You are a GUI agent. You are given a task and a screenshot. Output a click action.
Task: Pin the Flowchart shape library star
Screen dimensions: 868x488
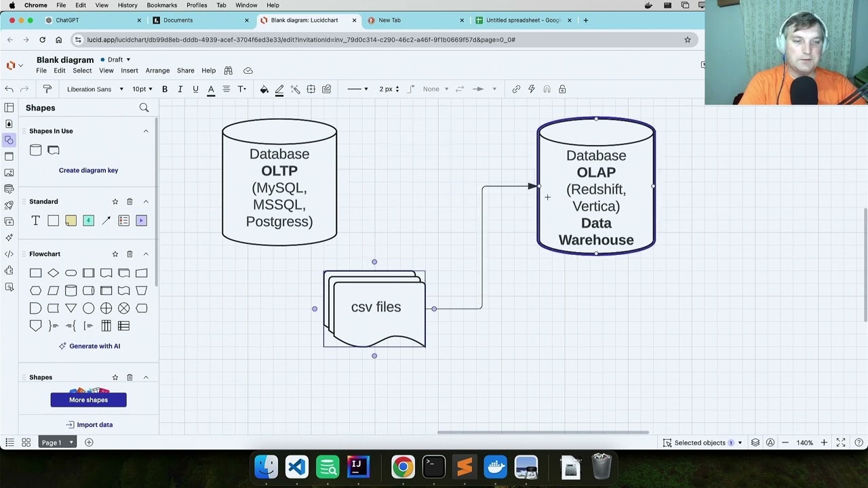pyautogui.click(x=115, y=254)
